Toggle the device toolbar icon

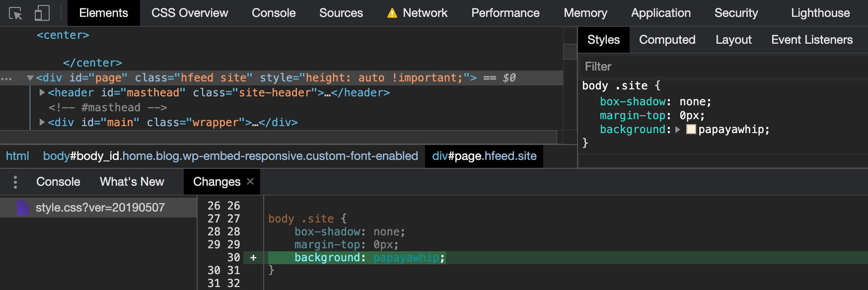point(42,13)
